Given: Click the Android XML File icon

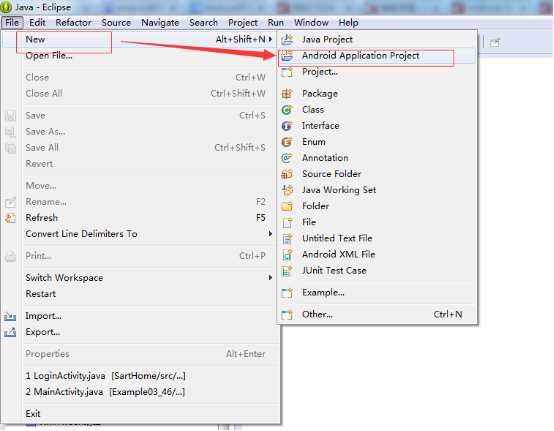Looking at the screenshot, I should 287,254.
